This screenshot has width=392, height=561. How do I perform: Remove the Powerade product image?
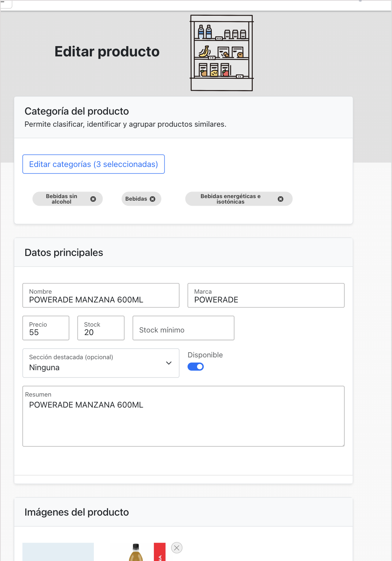pos(177,548)
